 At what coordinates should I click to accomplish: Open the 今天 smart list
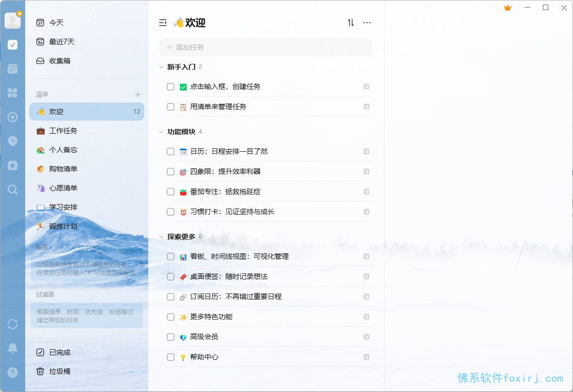86,23
